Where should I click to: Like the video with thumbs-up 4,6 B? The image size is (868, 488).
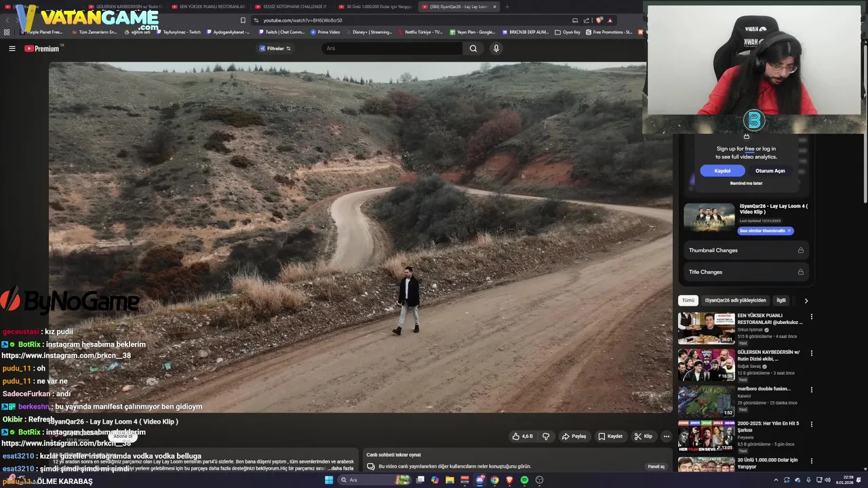[523, 436]
